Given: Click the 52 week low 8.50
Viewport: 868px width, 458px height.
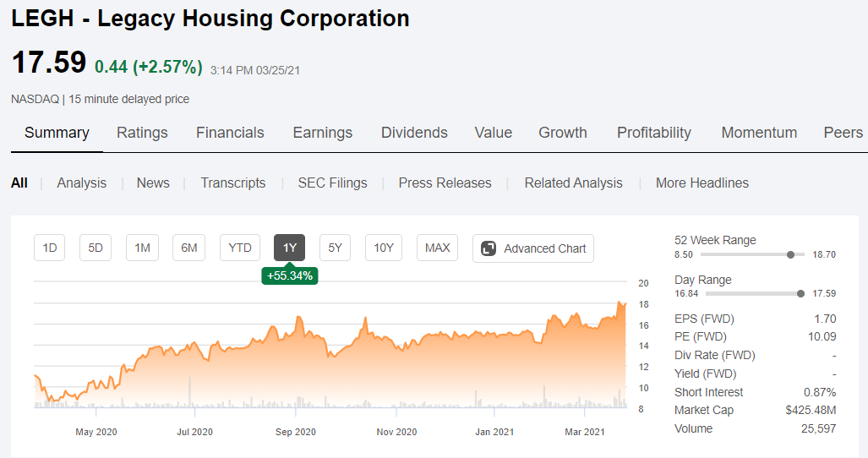Looking at the screenshot, I should pos(684,254).
